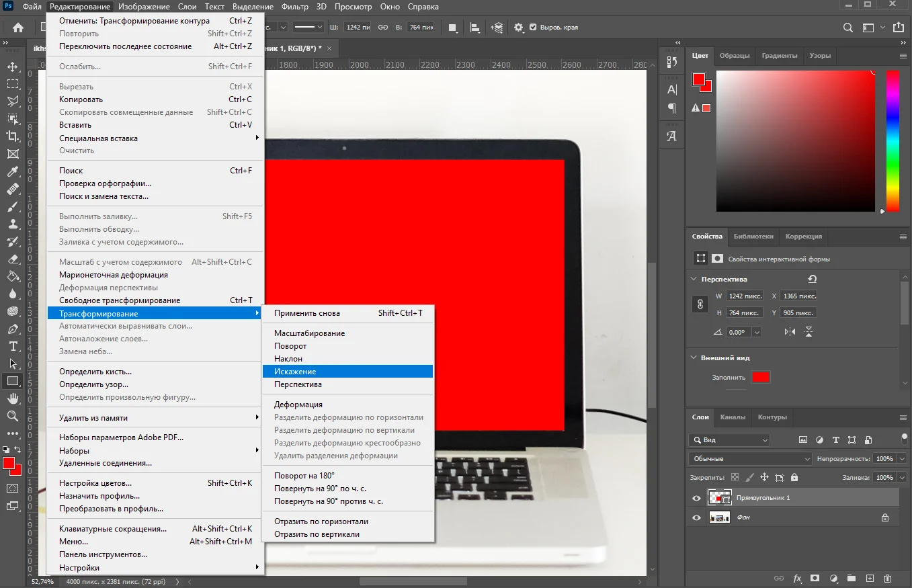Activate the Horizontal Type tool

pyautogui.click(x=12, y=347)
